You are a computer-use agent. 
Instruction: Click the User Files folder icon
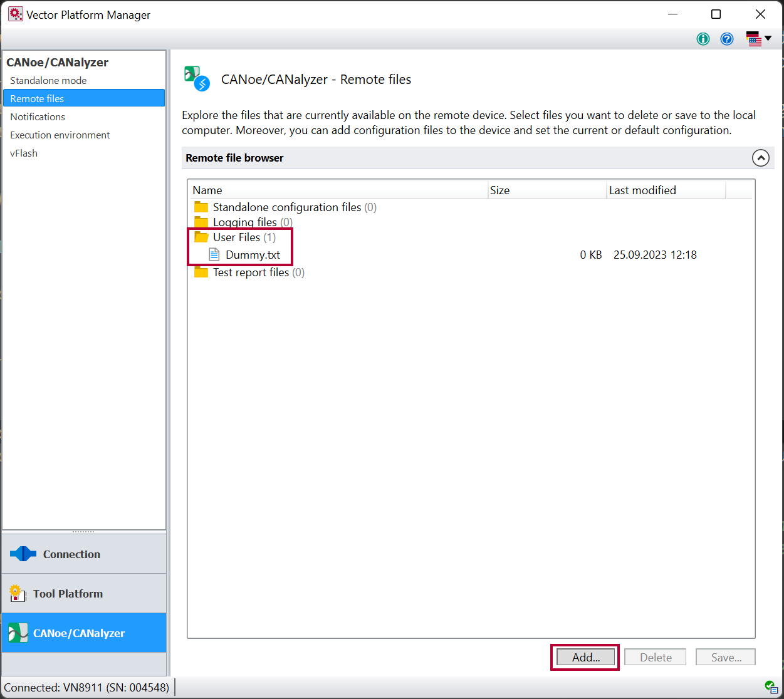click(201, 237)
